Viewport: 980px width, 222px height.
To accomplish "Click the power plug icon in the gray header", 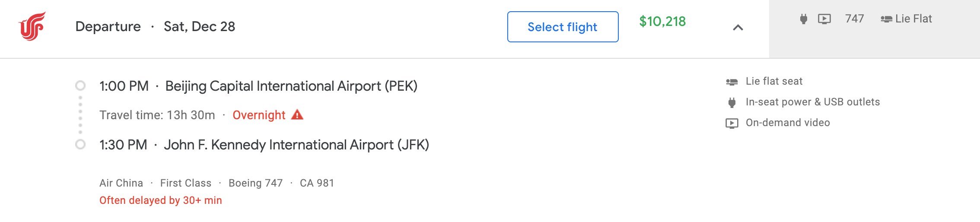I will pos(803,19).
